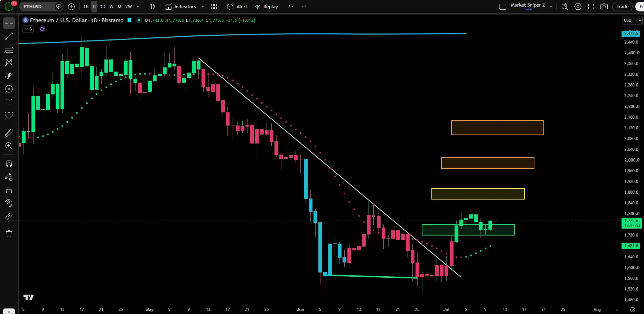Select the trend line drawing tool
The image size is (644, 314).
click(9, 36)
